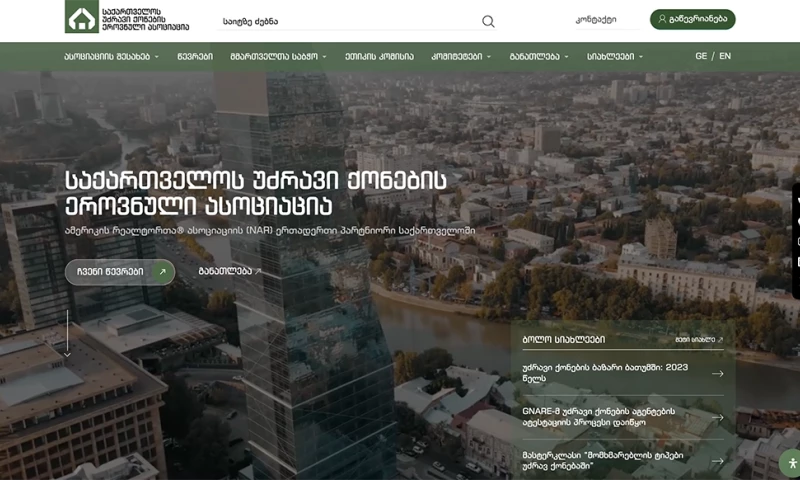Open the 'ეთიკის კომისია' menu item
Image resolution: width=800 pixels, height=480 pixels.
[379, 57]
